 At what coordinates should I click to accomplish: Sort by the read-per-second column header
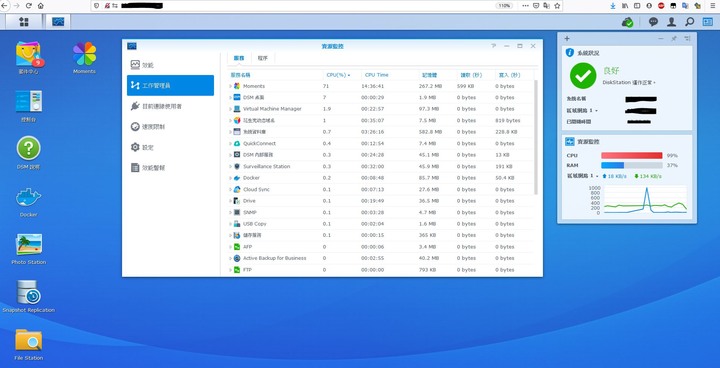[475, 75]
